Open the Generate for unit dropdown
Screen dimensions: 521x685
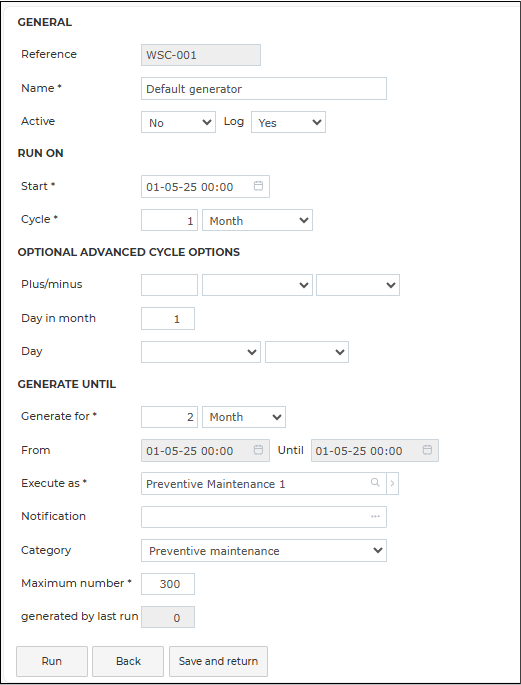click(x=244, y=417)
